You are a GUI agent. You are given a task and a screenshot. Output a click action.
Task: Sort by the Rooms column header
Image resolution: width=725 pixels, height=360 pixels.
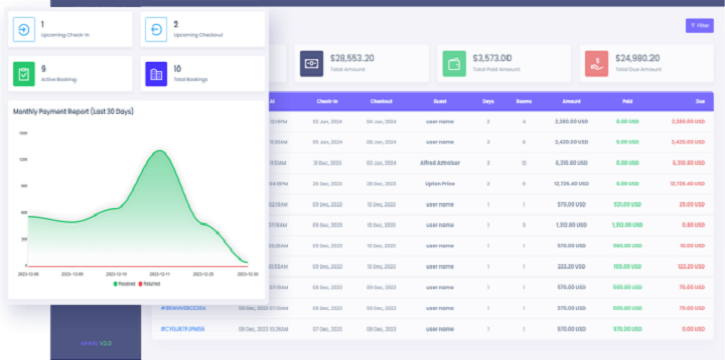[524, 101]
